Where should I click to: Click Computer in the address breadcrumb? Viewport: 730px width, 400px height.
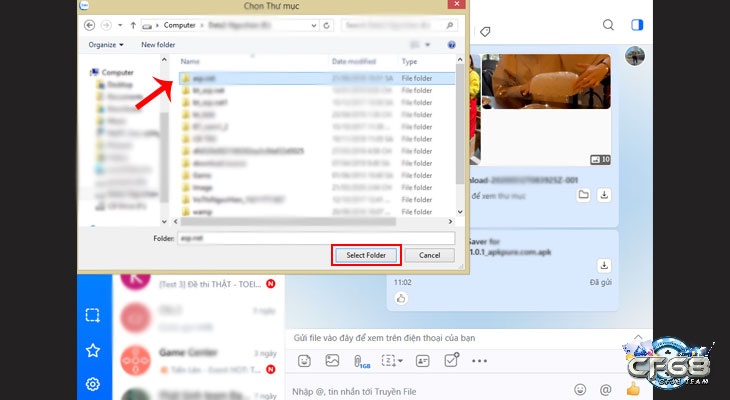(x=179, y=25)
